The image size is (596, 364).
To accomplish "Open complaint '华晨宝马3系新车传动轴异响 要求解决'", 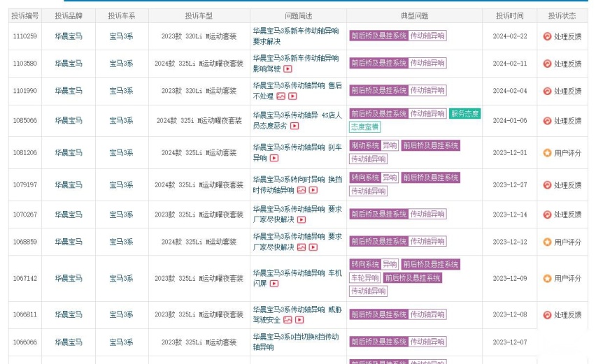I will tap(296, 36).
